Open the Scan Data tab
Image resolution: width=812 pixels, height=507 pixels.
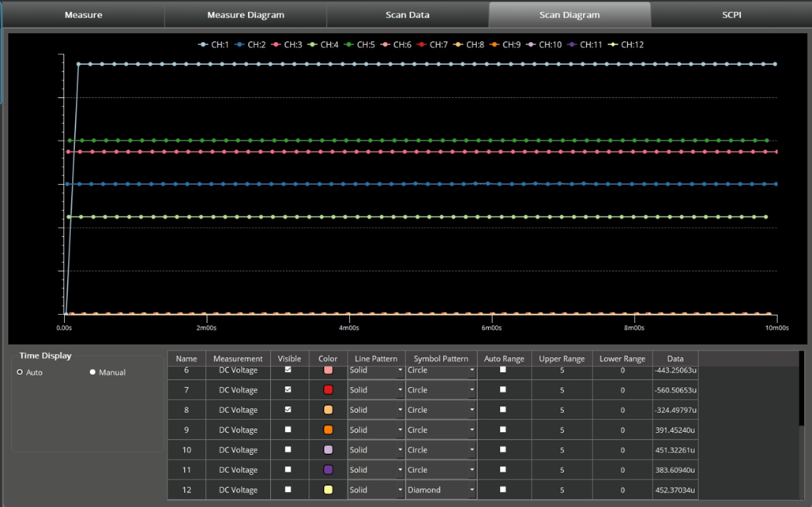coord(408,14)
